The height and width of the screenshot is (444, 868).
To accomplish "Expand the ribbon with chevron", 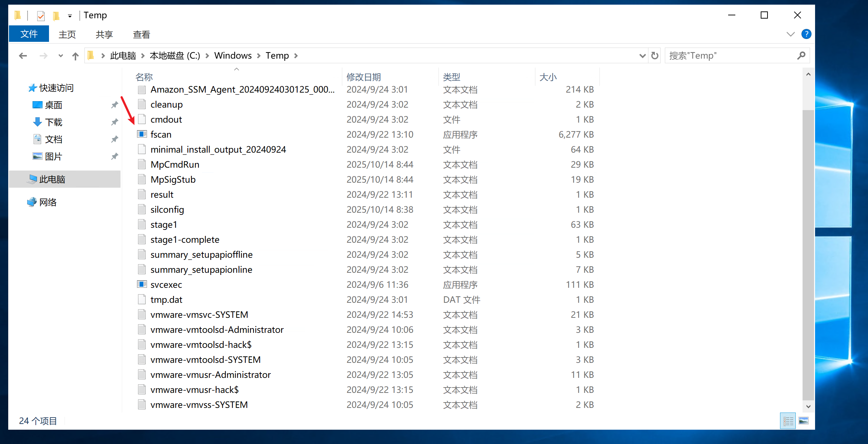I will click(790, 34).
